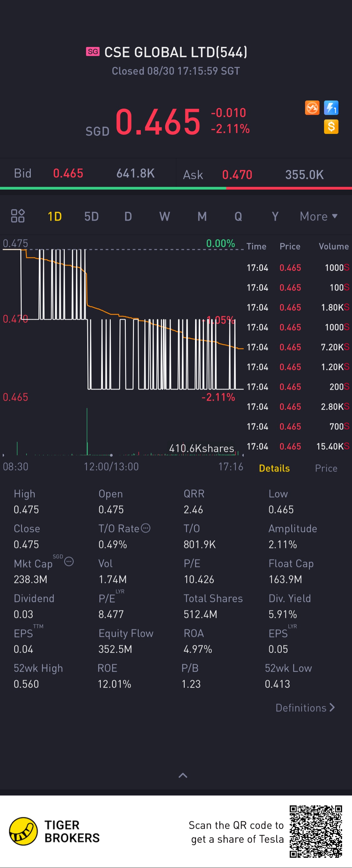The height and width of the screenshot is (868, 352).
Task: Tap the trade row with volume 7.20K
Action: 298,347
